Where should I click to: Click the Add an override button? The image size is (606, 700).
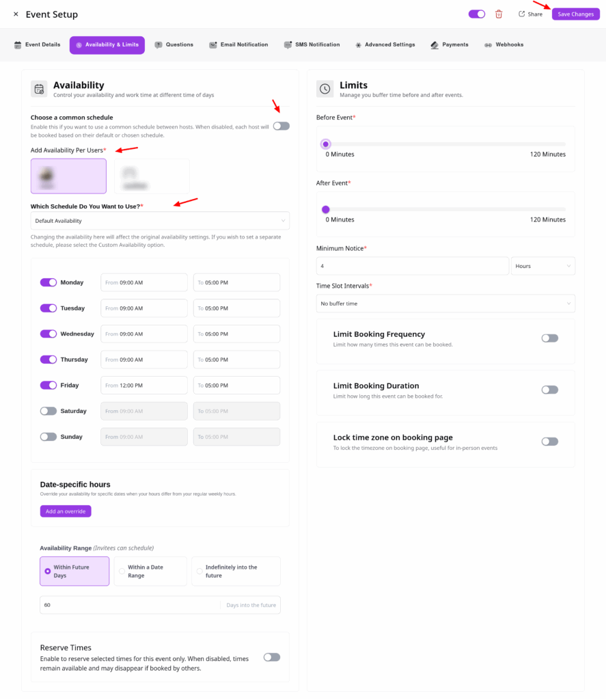[66, 511]
